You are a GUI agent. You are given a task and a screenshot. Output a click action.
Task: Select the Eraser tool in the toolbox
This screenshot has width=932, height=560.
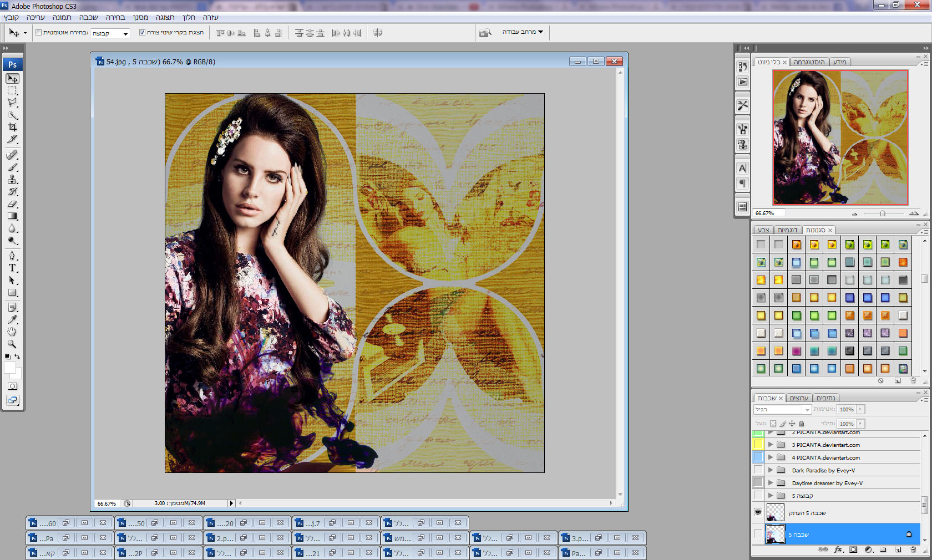pyautogui.click(x=12, y=204)
